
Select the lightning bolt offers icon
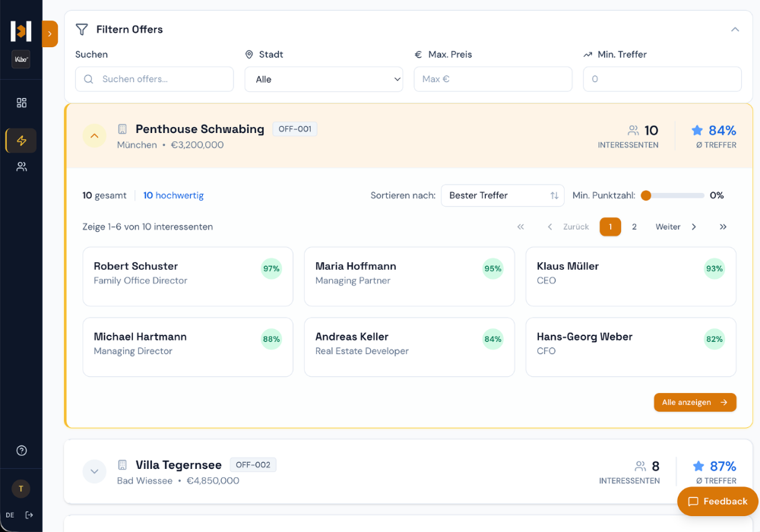pyautogui.click(x=21, y=141)
